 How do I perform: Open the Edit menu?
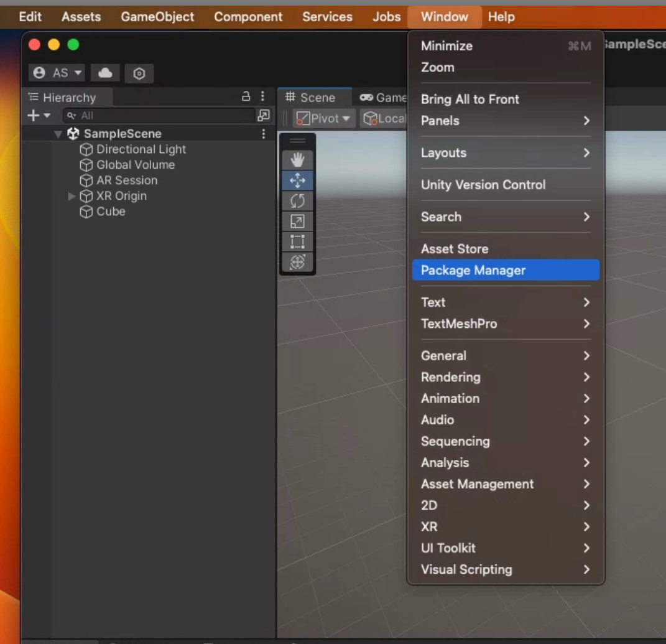coord(30,17)
